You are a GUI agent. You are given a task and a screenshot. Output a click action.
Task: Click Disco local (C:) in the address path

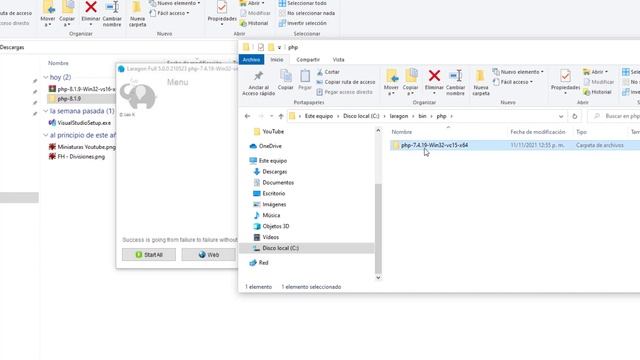[x=361, y=116]
